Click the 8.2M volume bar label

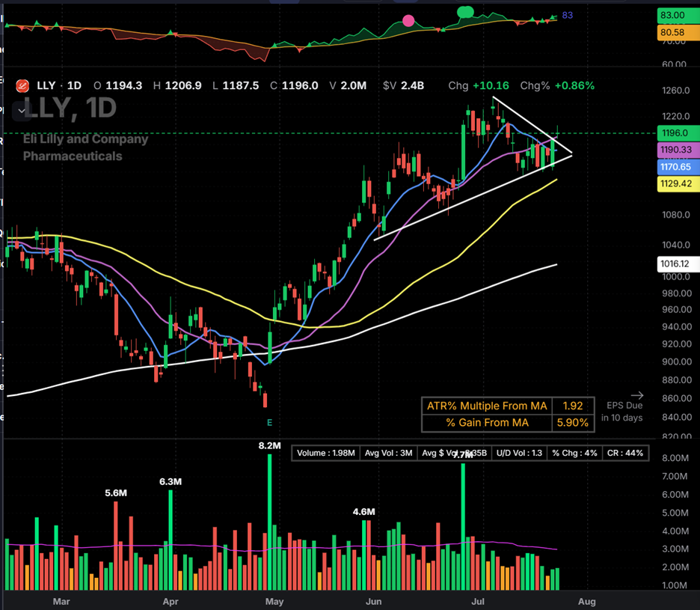[270, 445]
